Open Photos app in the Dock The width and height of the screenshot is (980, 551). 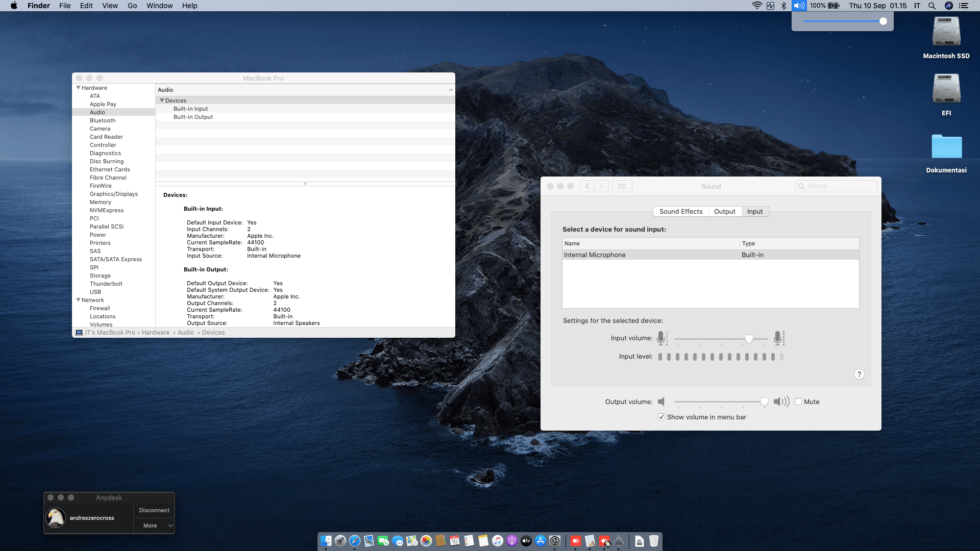tap(426, 541)
